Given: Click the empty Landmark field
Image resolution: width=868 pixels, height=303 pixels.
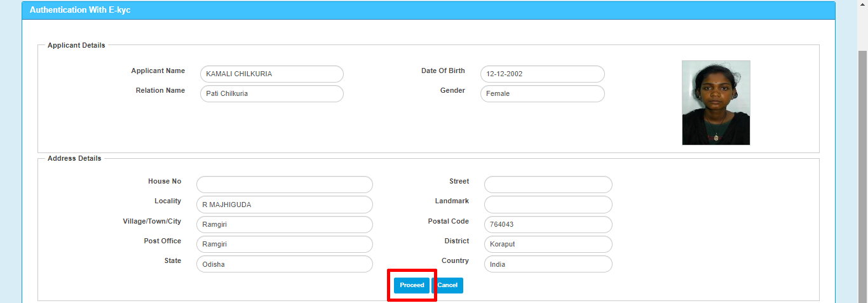Looking at the screenshot, I should [548, 205].
